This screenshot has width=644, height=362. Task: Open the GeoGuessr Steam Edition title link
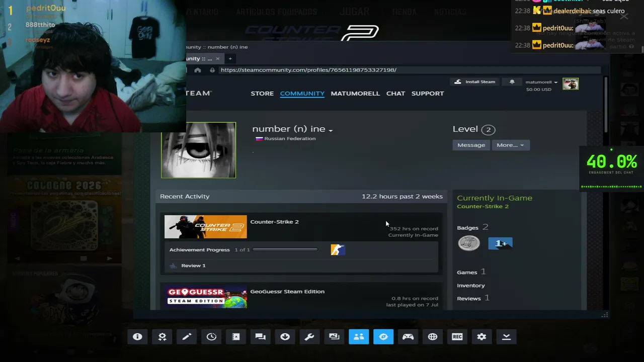(287, 292)
